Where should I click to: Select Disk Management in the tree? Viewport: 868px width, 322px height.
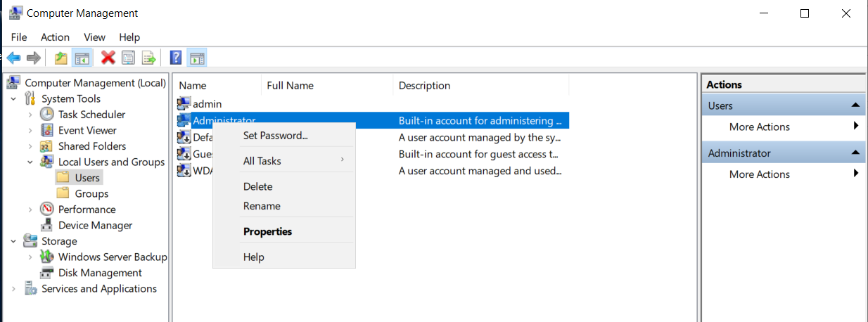(100, 273)
